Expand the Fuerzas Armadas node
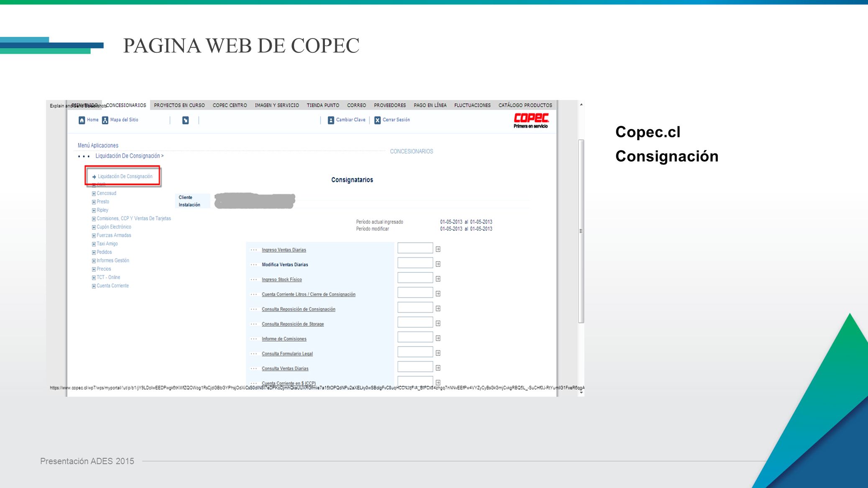Screen dimensions: 868x488 point(94,236)
